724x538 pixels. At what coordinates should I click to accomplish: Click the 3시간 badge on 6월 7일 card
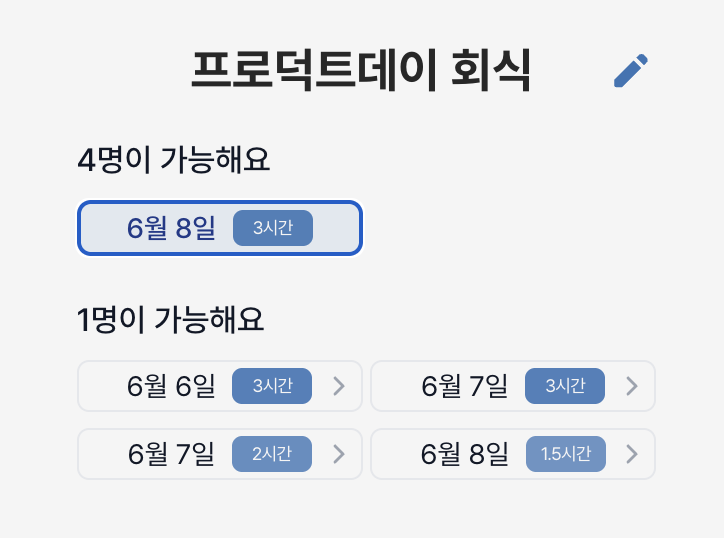coord(565,386)
